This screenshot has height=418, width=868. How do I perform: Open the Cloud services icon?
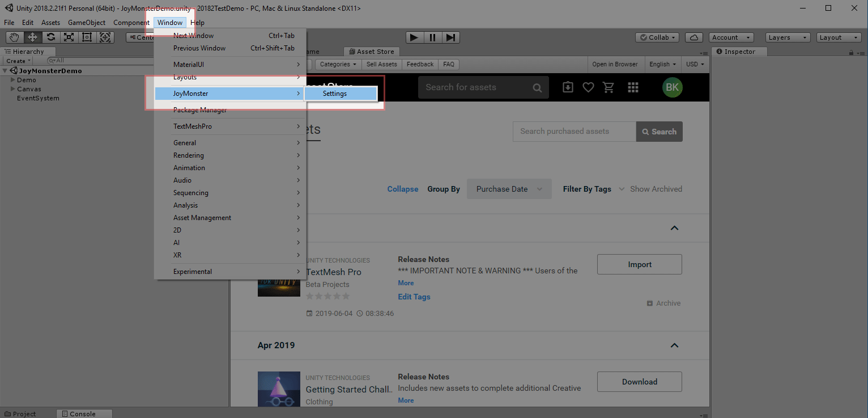[x=694, y=37]
